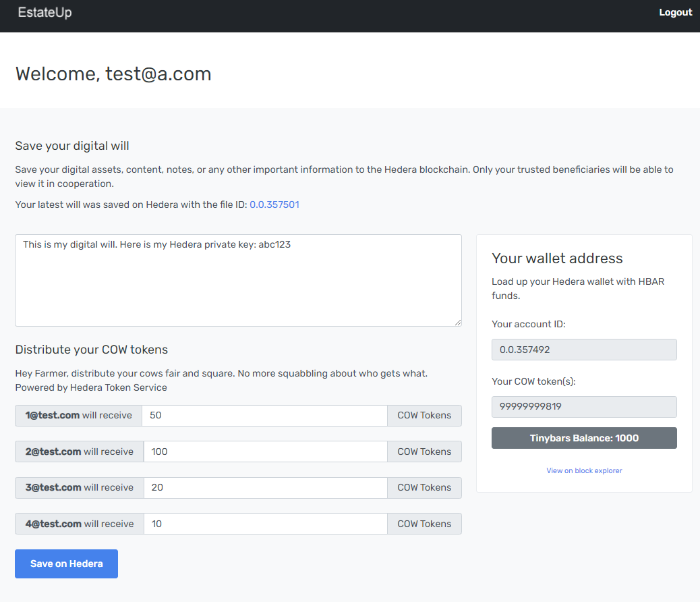Edit token amount for 3@test.com
The width and height of the screenshot is (700, 602).
click(264, 487)
